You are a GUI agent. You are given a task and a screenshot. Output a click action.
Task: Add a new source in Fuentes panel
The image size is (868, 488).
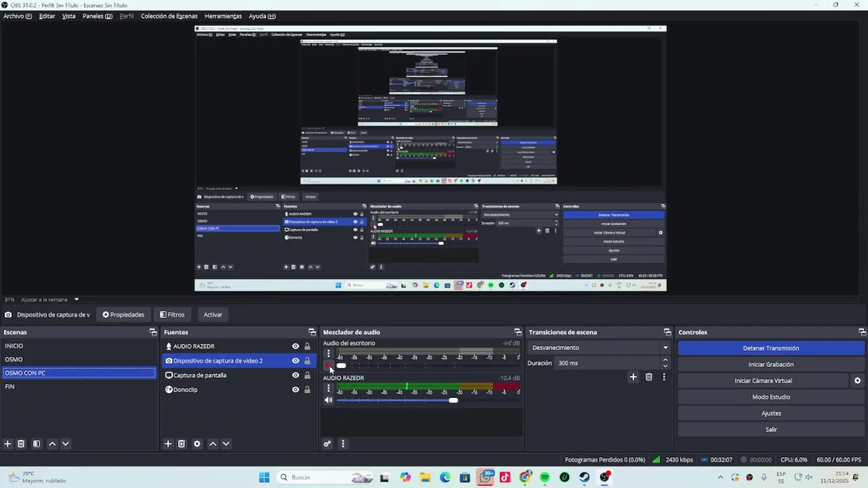168,444
